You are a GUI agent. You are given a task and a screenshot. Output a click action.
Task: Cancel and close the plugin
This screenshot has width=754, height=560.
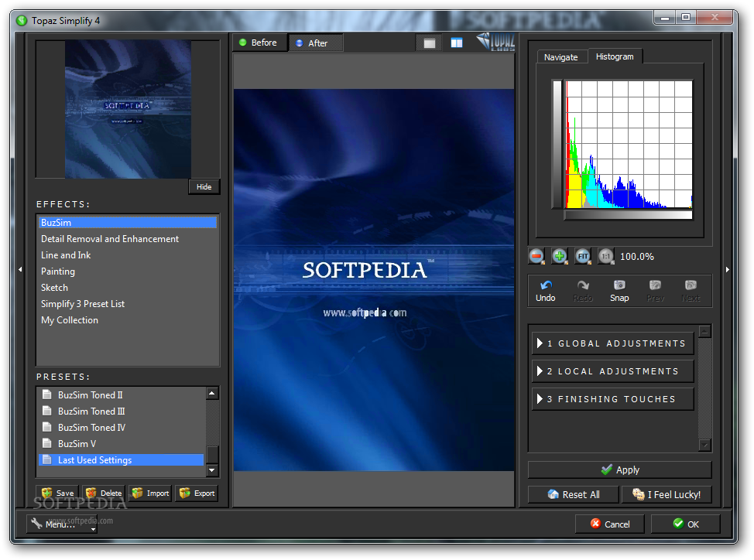coord(610,524)
